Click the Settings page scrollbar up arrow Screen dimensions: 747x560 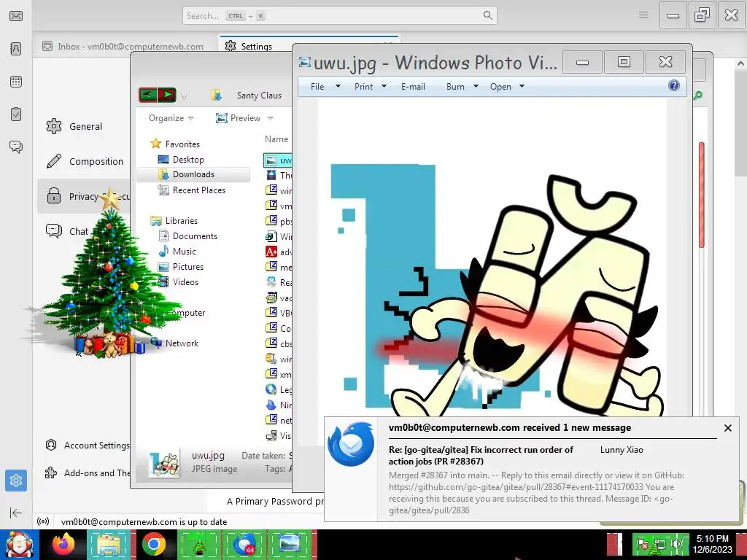(740, 63)
